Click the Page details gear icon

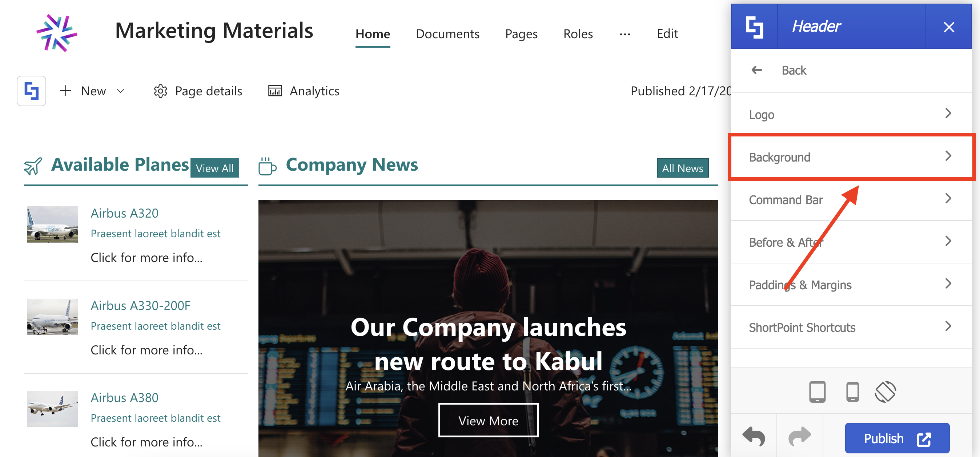161,91
